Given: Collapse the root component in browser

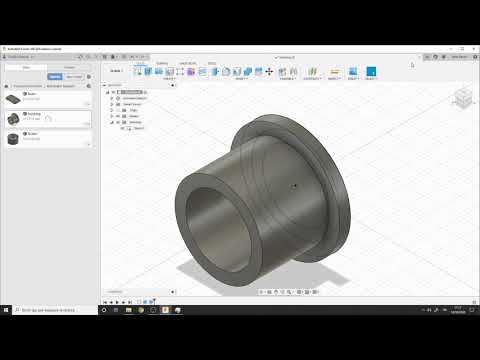Looking at the screenshot, I should click(107, 92).
